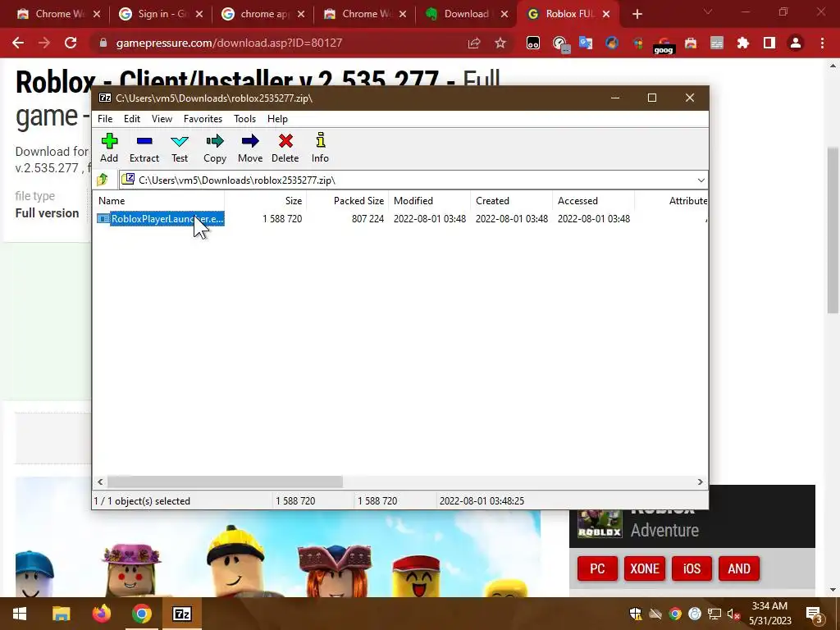
Task: Open the Info toolbar icon
Action: [x=321, y=148]
